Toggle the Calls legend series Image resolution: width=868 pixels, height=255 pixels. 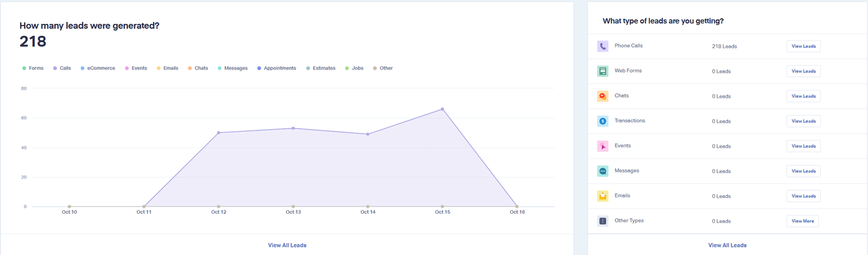(x=62, y=68)
